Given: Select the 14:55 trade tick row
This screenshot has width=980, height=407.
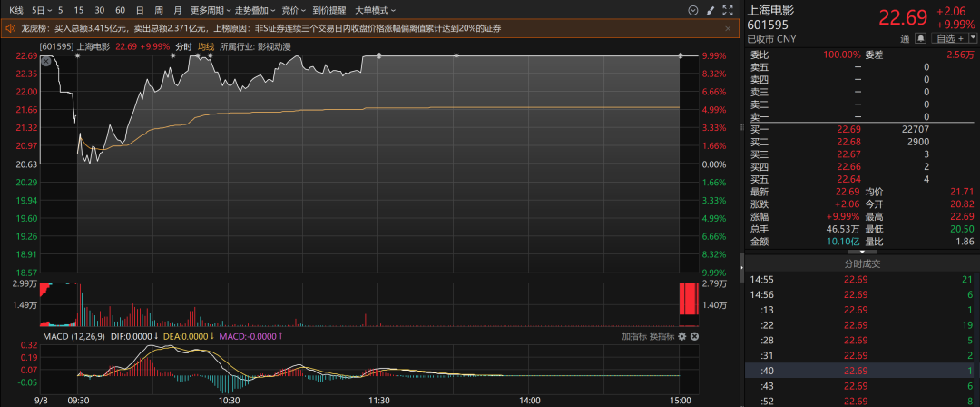Looking at the screenshot, I should (862, 279).
